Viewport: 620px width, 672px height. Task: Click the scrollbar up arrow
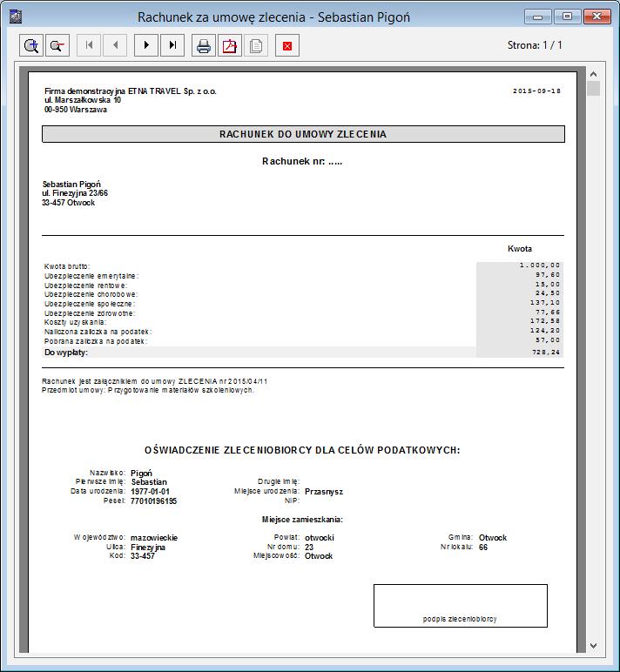(593, 74)
